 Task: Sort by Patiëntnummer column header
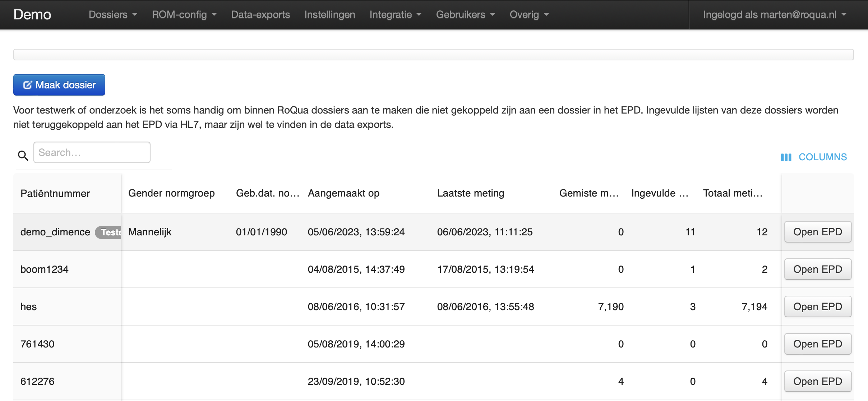click(55, 193)
